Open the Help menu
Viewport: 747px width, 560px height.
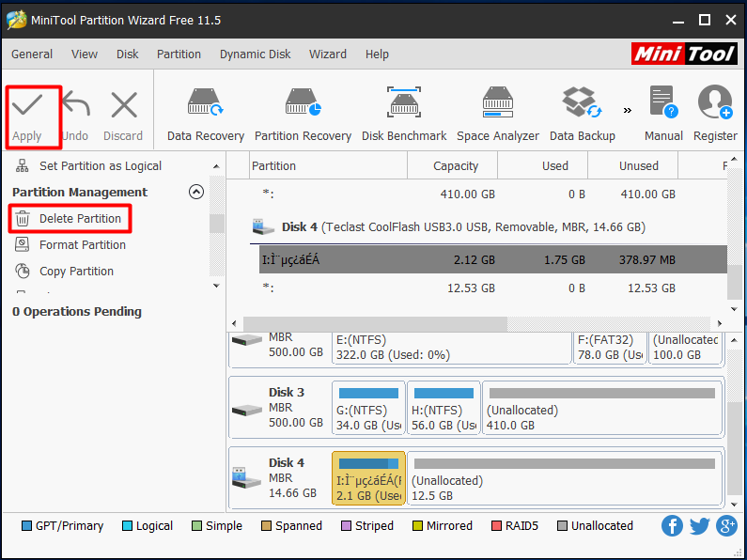377,54
